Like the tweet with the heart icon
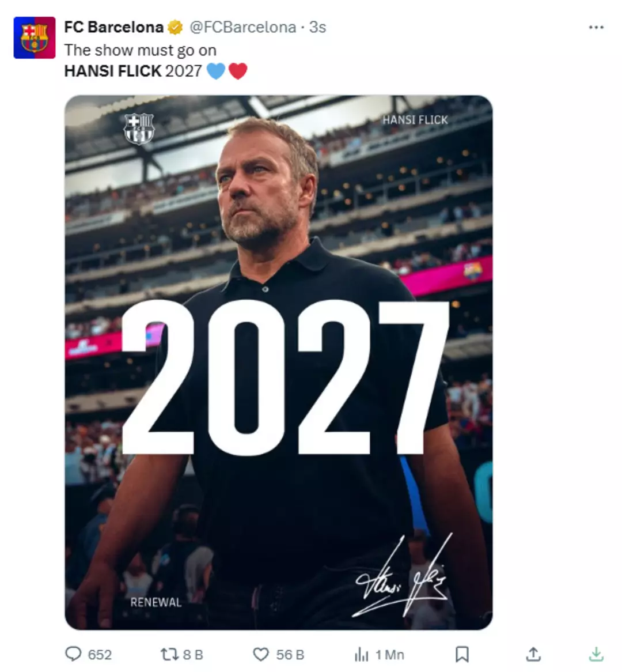Image resolution: width=622 pixels, height=672 pixels. point(261,655)
